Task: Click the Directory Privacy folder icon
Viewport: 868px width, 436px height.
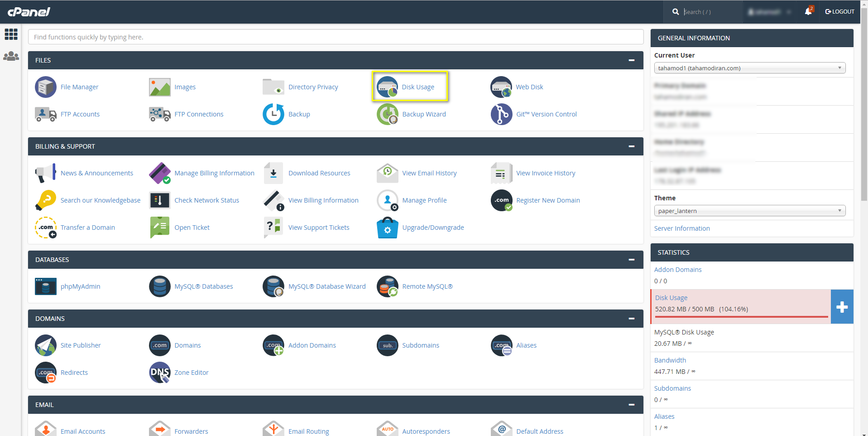Action: 273,87
